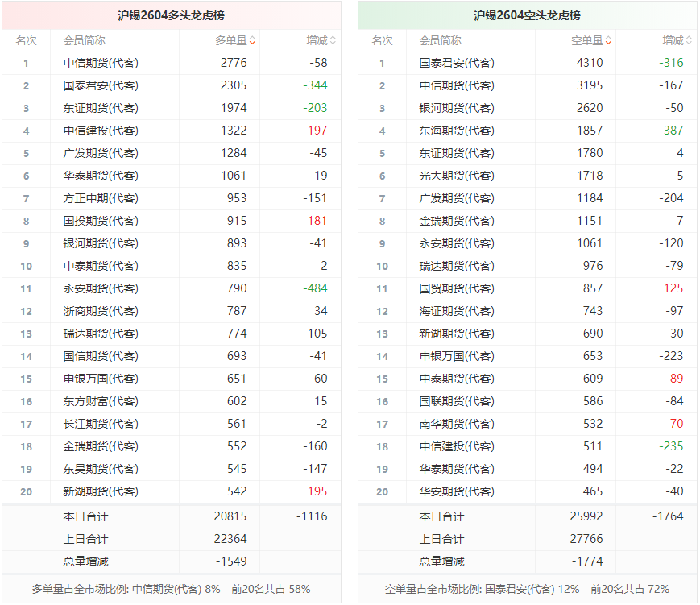
Task: Select 广发期货(代客) in long table
Action: [101, 153]
